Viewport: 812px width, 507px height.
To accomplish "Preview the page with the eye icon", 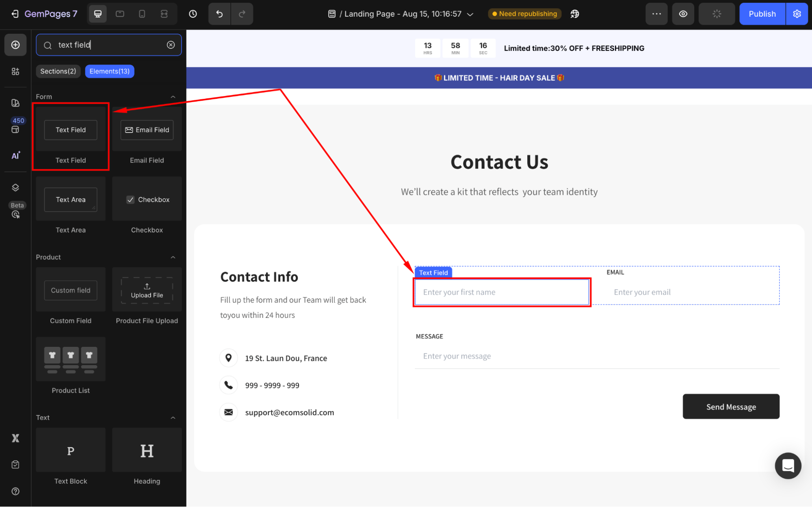I will (683, 14).
